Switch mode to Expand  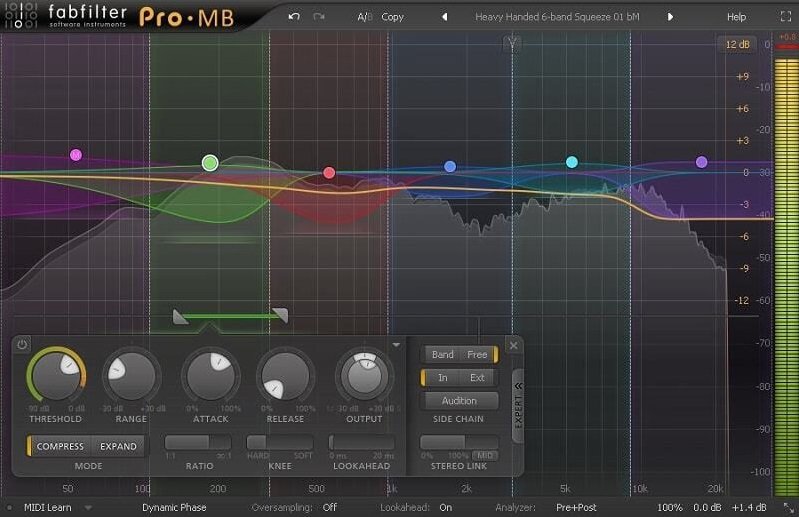(x=118, y=446)
